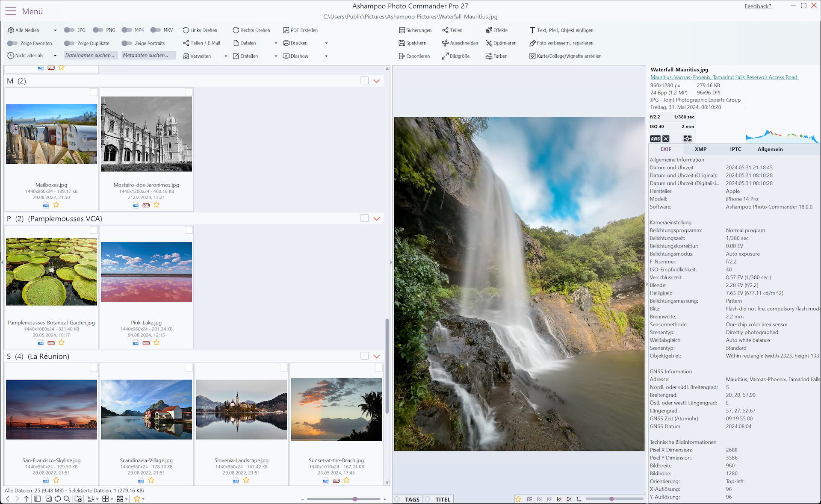Adjust the preview zoom slider handle
The image size is (821, 504).
611,499
